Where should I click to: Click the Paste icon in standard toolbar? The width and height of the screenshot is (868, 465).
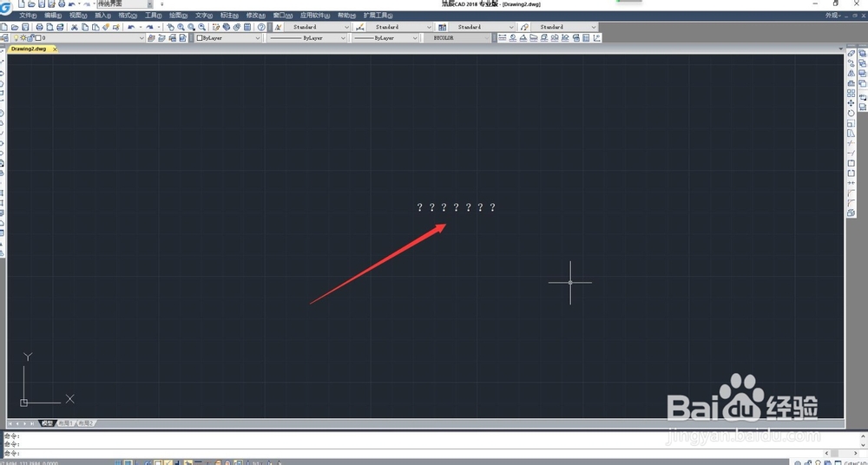click(95, 27)
